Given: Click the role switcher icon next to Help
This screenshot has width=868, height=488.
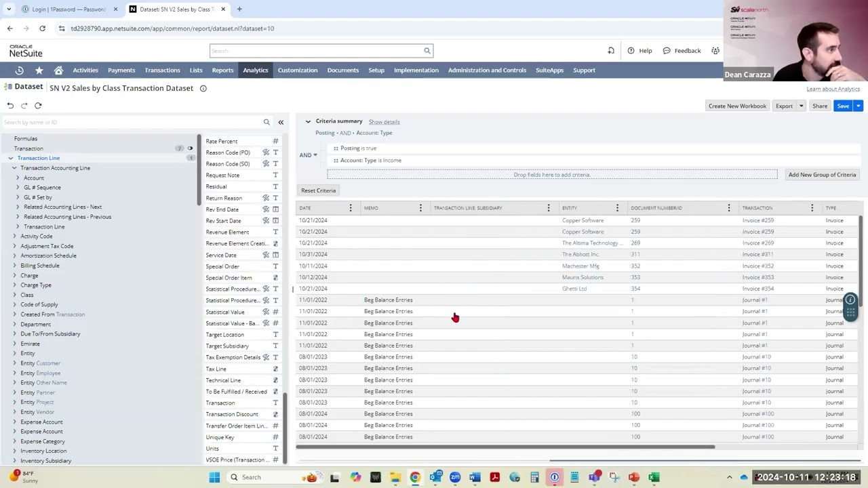Looking at the screenshot, I should click(715, 51).
